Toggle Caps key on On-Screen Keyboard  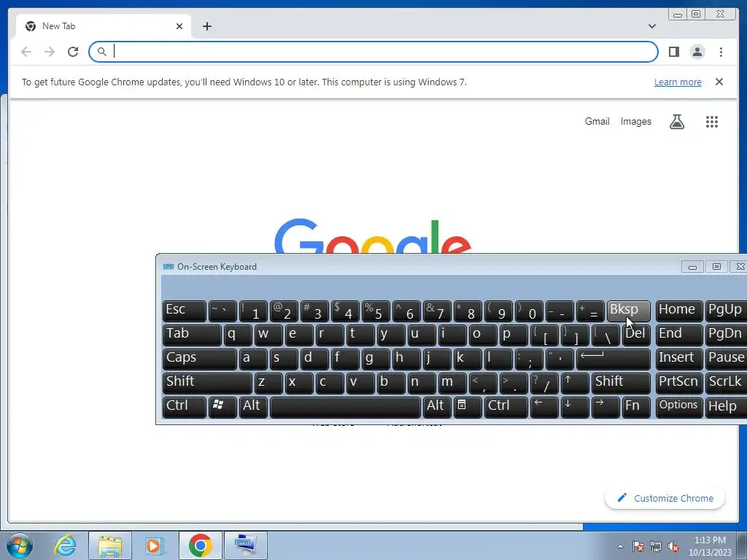click(x=199, y=359)
